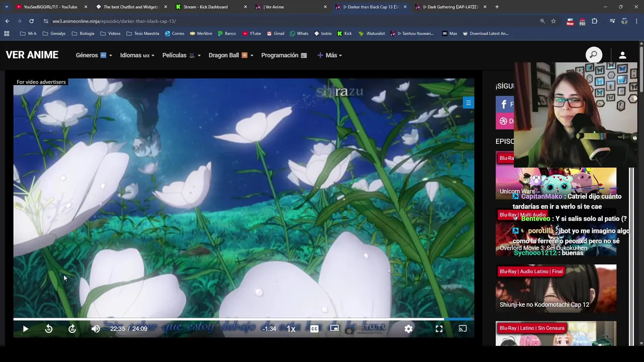Open the Tesis Maestría bookmark folder
This screenshot has height=362, width=644.
(x=143, y=34)
